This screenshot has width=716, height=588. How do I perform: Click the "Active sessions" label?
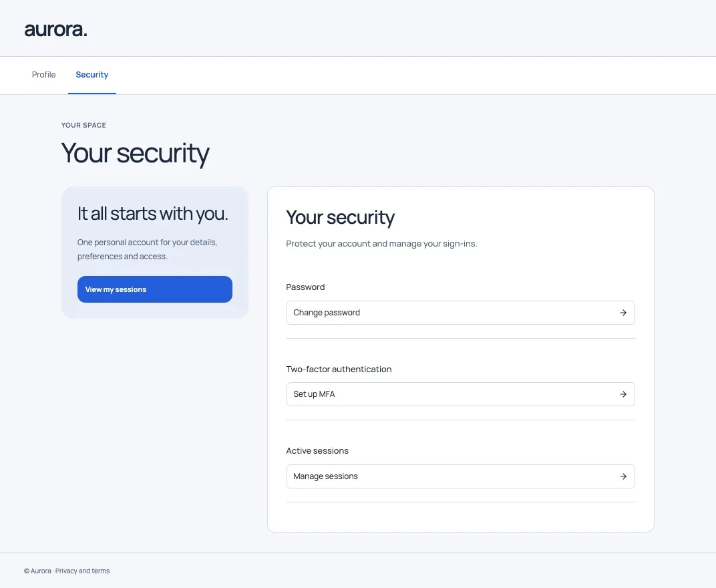(317, 450)
